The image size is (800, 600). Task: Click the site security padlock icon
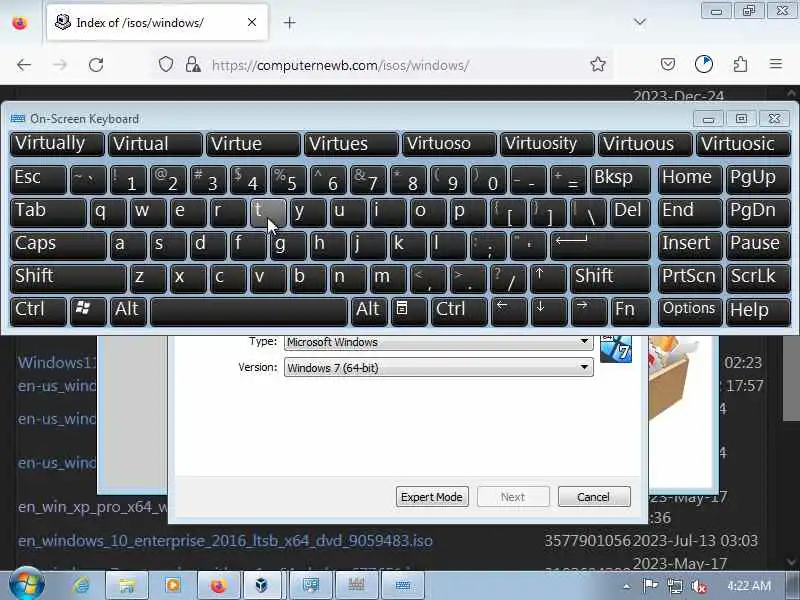click(193, 65)
